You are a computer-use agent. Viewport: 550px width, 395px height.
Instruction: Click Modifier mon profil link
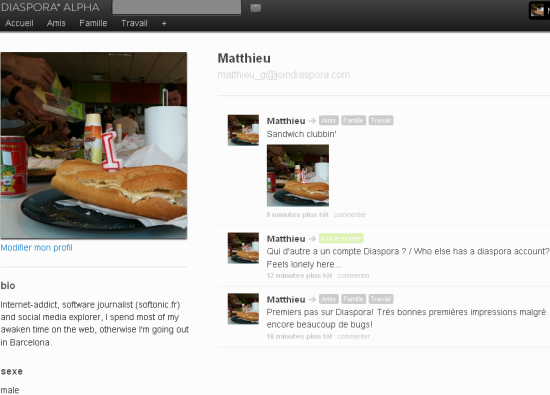coord(36,248)
